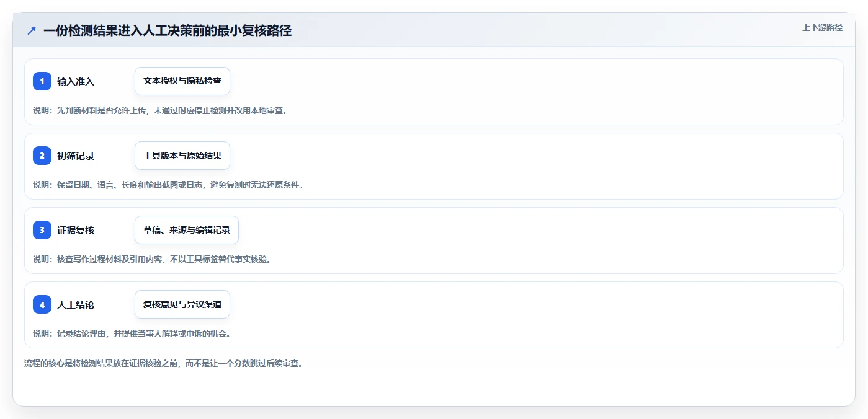Click the 初筛记录 step label
Screen dimensions: 868x419
pos(76,156)
